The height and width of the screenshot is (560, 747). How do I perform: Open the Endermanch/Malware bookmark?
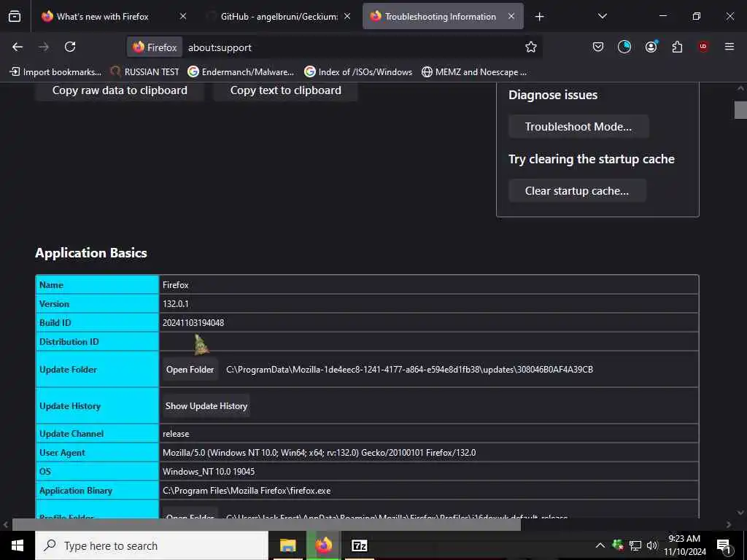(x=241, y=72)
